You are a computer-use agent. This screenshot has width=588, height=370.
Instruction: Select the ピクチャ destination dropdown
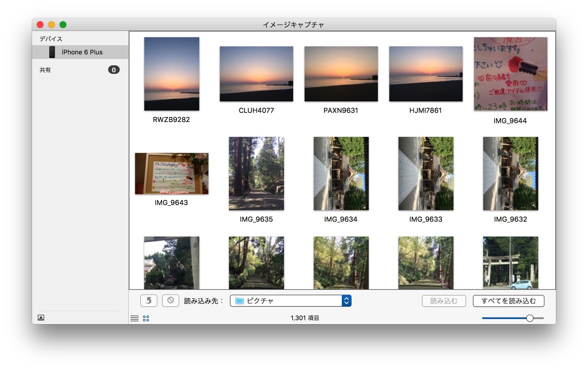tap(293, 301)
